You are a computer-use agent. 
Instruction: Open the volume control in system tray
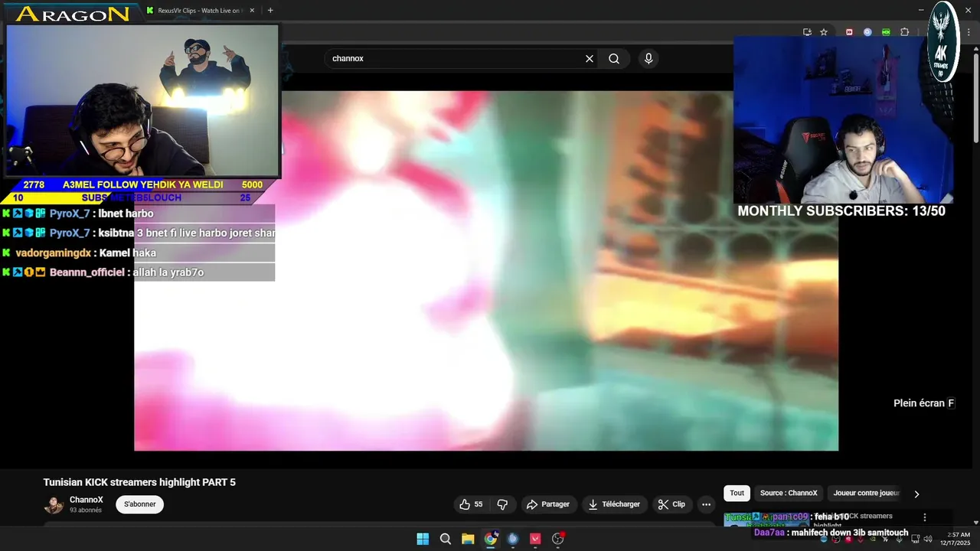pos(928,539)
